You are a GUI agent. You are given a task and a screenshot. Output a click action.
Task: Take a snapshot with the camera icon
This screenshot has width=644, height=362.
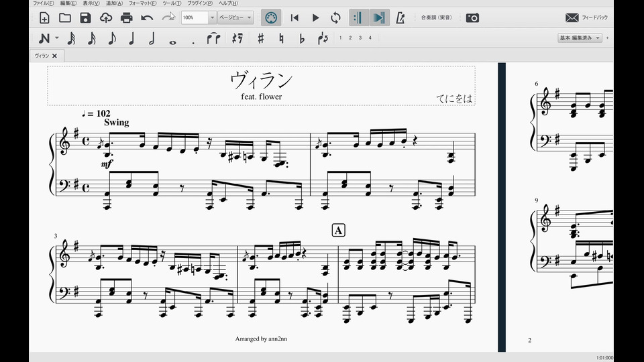[472, 17]
